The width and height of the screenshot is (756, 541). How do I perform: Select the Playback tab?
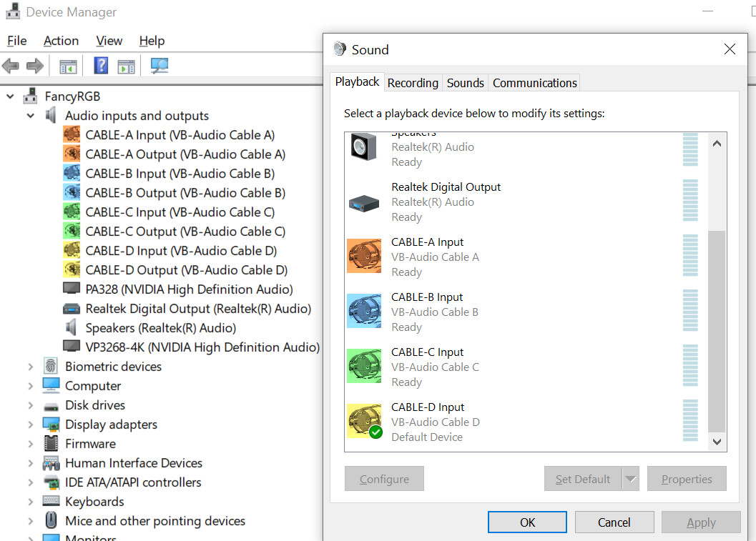(x=357, y=82)
